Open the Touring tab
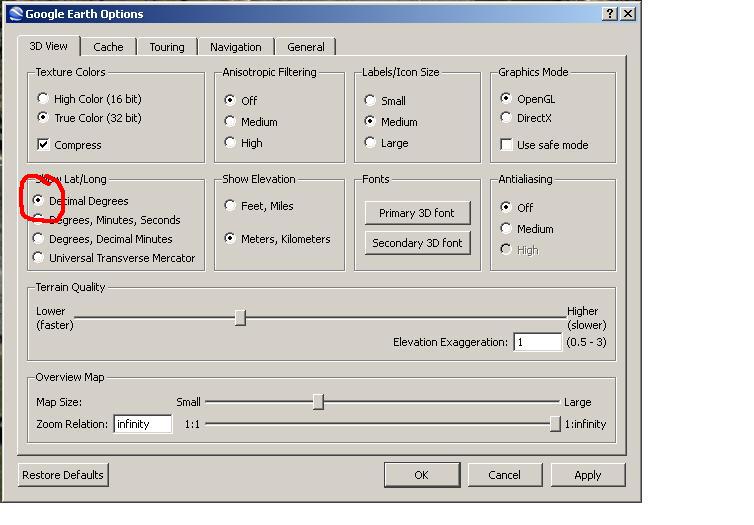The height and width of the screenshot is (525, 754). pyautogui.click(x=167, y=47)
